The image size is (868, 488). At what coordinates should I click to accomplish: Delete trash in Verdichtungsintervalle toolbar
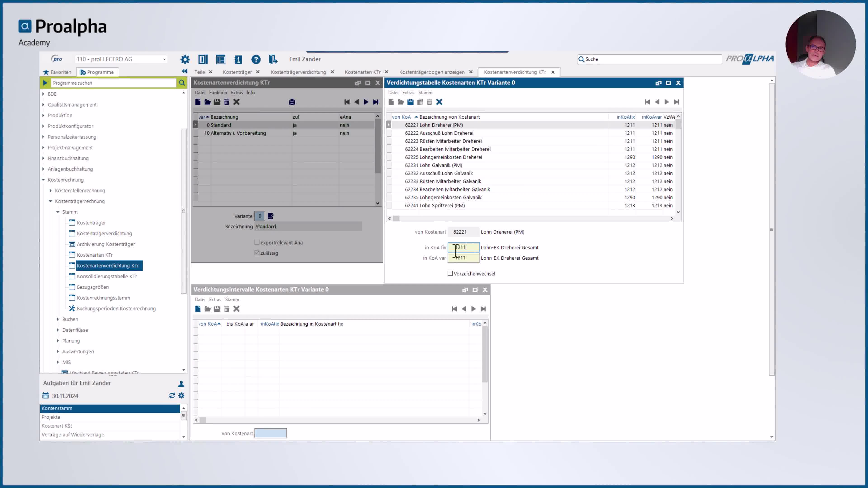(227, 309)
